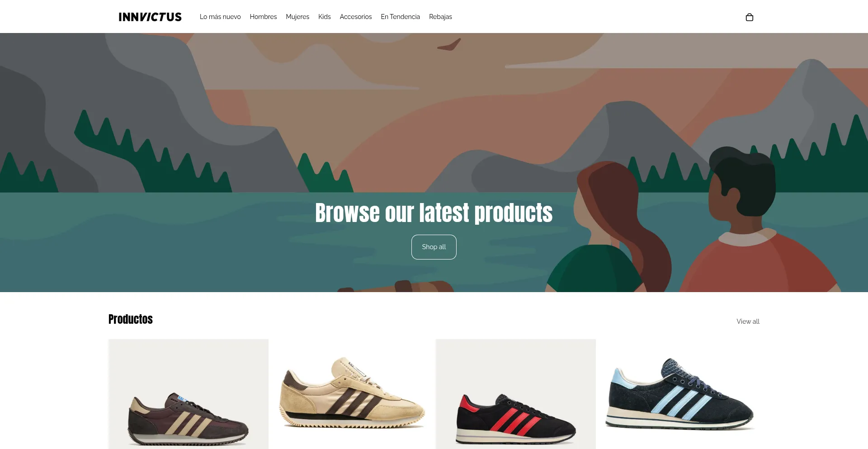Click the Shop all button

(x=434, y=247)
